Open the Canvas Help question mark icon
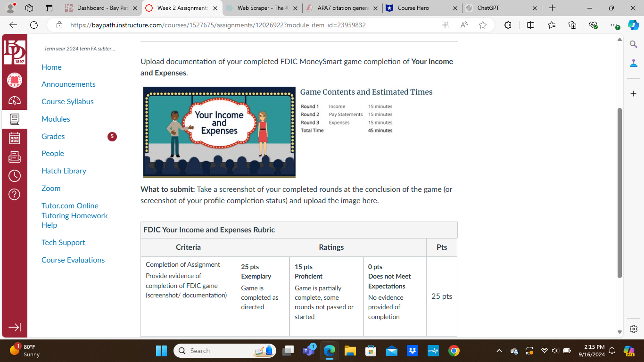 pyautogui.click(x=15, y=194)
